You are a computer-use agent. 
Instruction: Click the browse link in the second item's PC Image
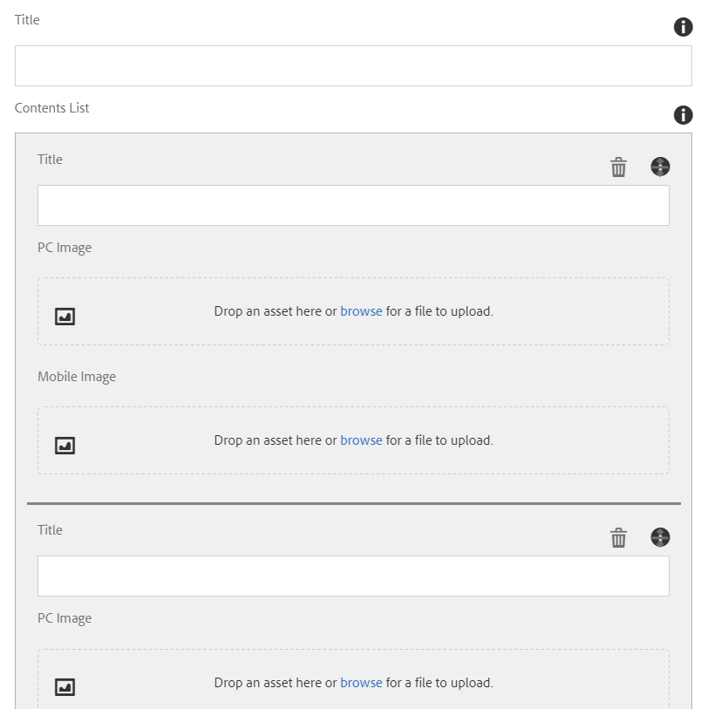[x=361, y=683]
